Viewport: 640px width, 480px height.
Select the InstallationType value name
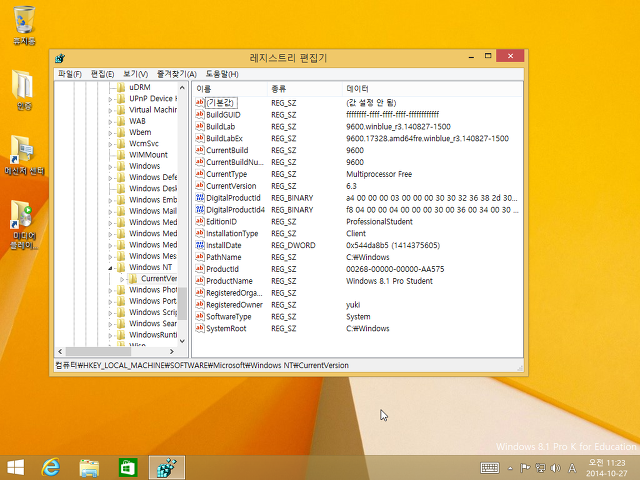(x=232, y=233)
